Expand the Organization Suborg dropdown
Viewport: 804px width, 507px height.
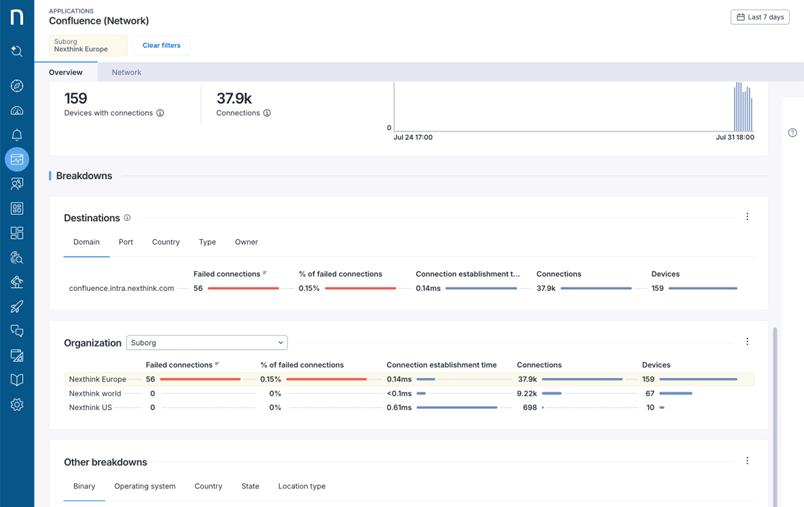(207, 343)
